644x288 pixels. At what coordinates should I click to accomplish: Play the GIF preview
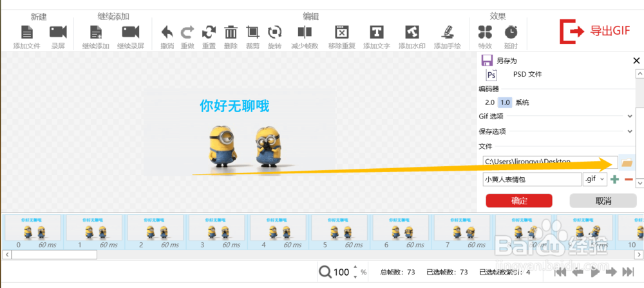pyautogui.click(x=594, y=272)
